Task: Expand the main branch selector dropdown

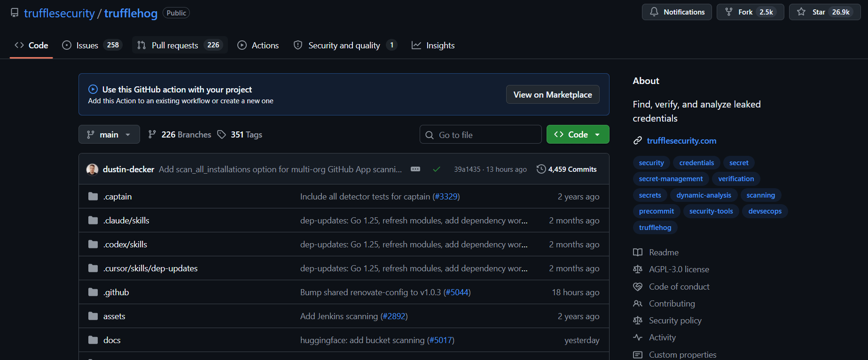Action: pos(109,134)
